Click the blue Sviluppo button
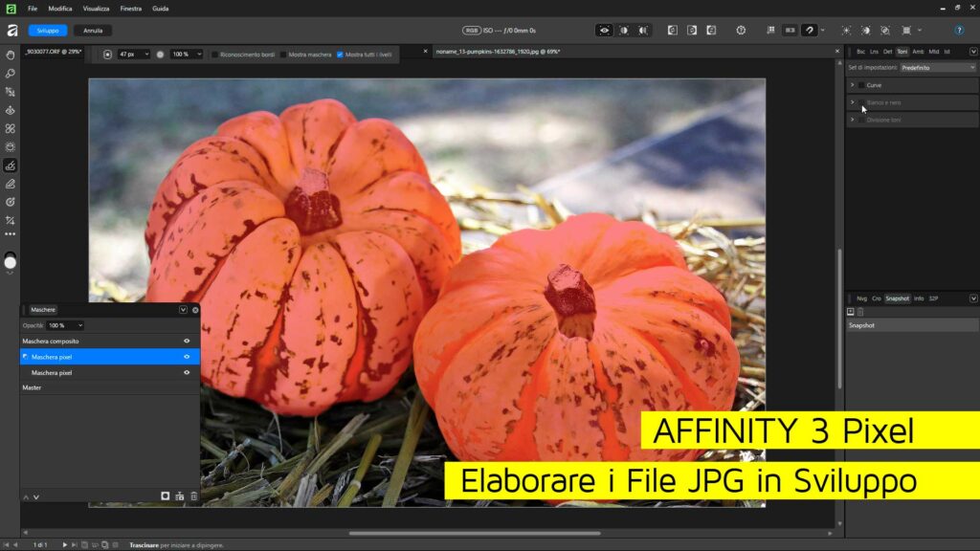Screen dimensions: 980x551 click(48, 31)
